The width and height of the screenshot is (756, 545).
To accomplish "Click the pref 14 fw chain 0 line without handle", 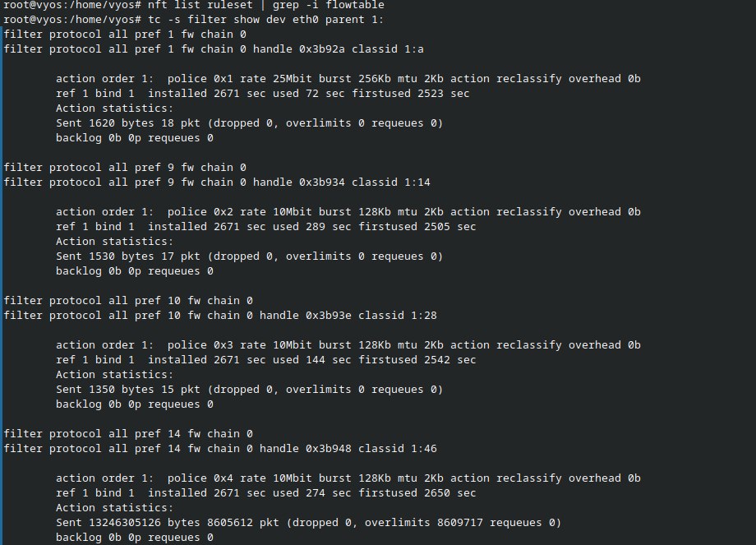I will coord(127,433).
